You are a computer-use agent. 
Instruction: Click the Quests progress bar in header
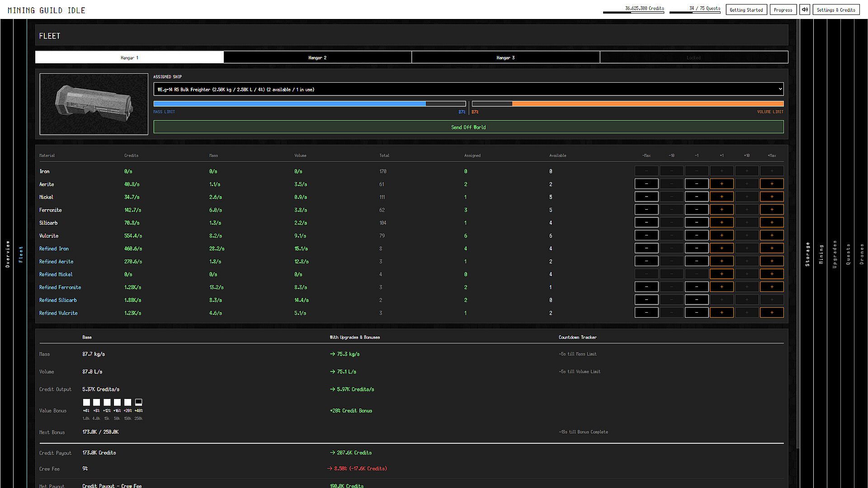point(695,12)
